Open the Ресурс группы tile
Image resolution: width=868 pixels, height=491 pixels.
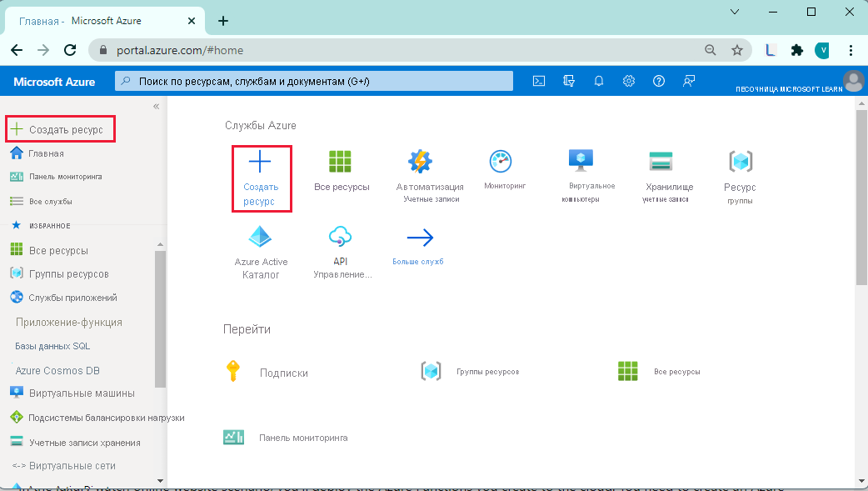click(740, 178)
